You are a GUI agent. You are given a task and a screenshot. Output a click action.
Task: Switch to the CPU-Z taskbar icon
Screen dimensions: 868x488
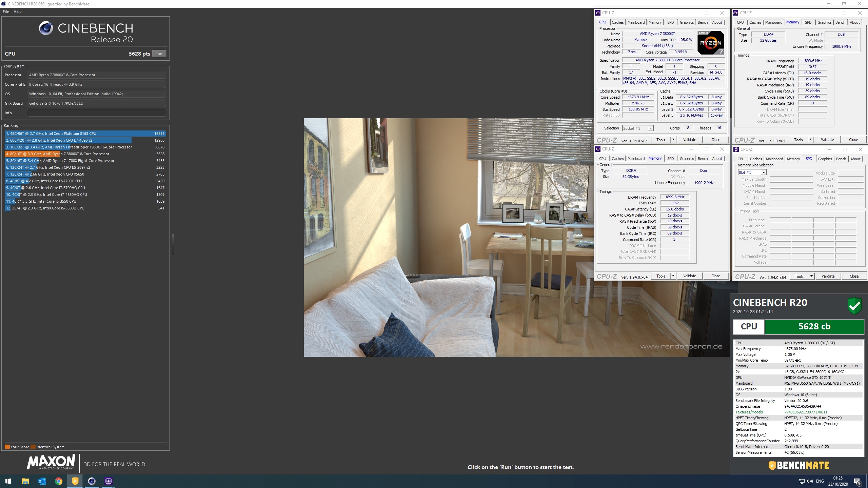pos(108,481)
